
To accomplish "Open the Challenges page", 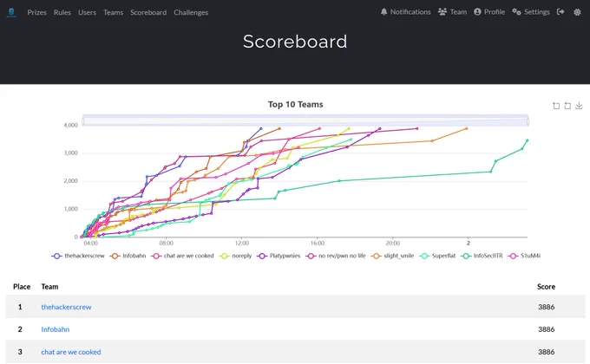I will pyautogui.click(x=191, y=12).
